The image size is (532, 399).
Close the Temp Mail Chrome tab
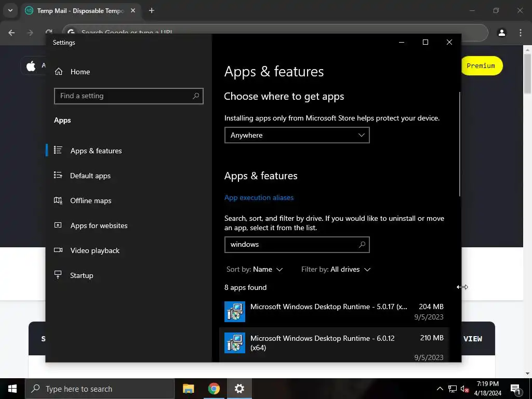pyautogui.click(x=133, y=10)
